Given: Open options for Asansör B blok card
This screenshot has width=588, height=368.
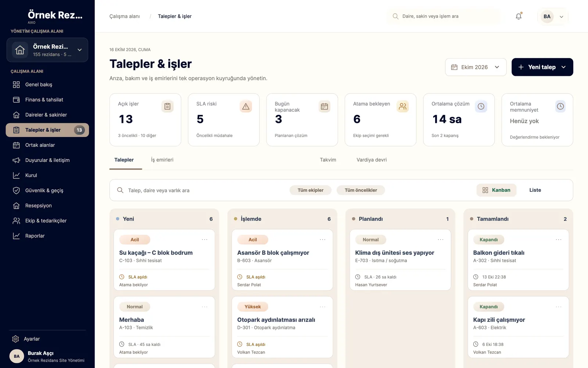Looking at the screenshot, I should click(x=323, y=240).
